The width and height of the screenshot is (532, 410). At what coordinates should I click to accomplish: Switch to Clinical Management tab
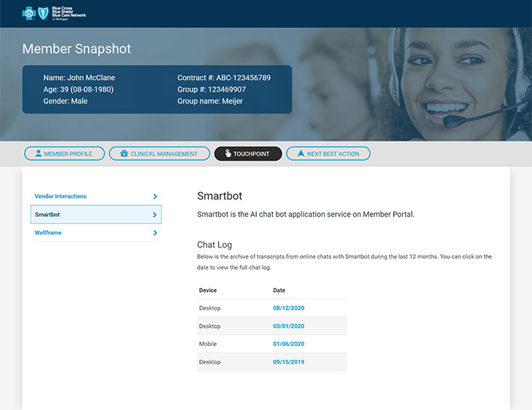(x=159, y=153)
